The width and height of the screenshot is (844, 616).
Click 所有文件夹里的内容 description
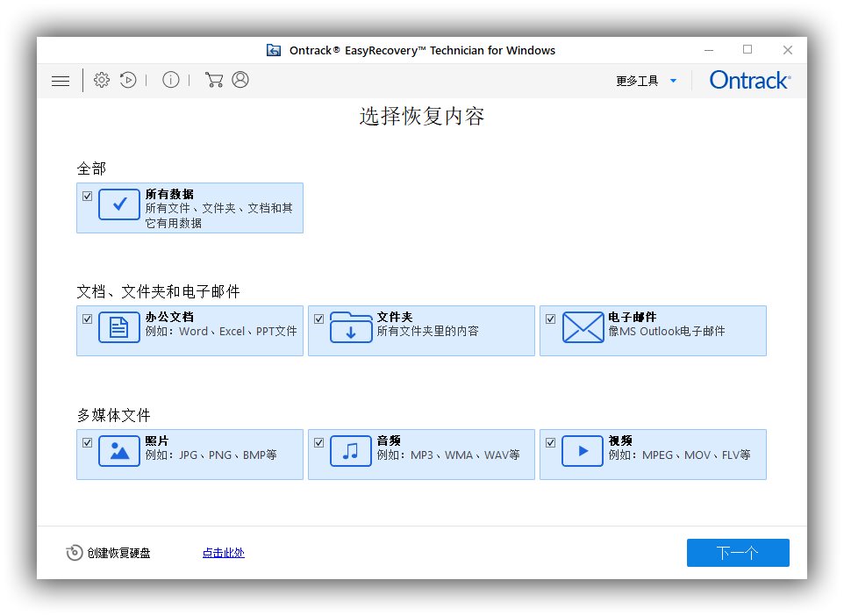428,331
